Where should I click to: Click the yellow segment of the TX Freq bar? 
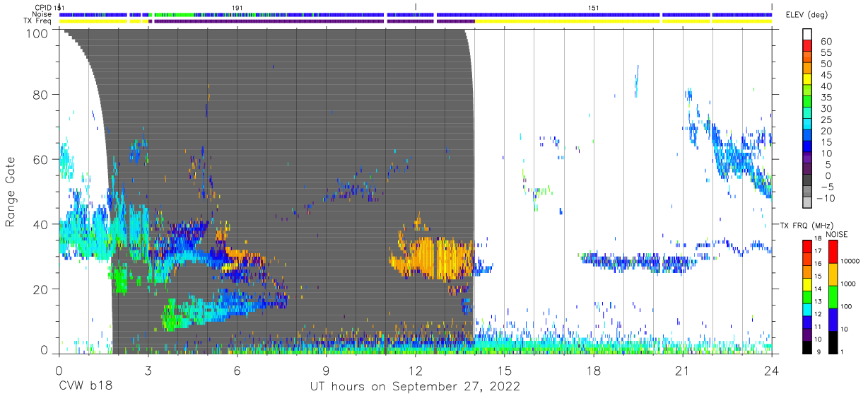point(622,21)
